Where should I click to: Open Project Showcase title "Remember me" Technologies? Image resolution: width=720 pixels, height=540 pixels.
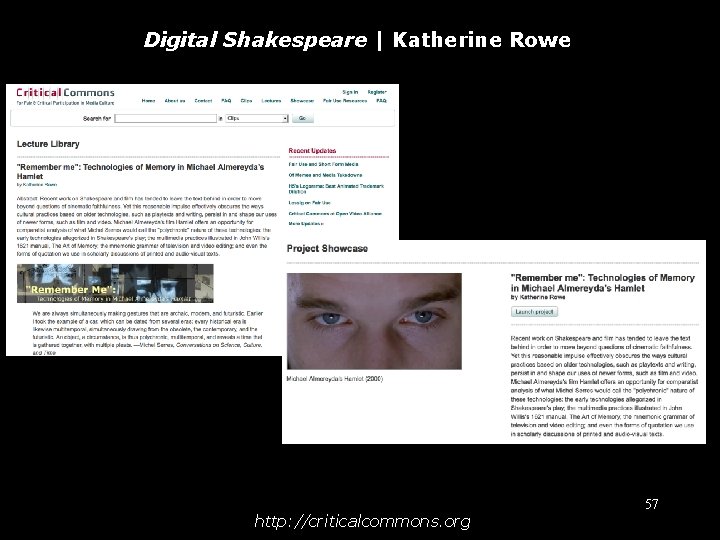(602, 283)
